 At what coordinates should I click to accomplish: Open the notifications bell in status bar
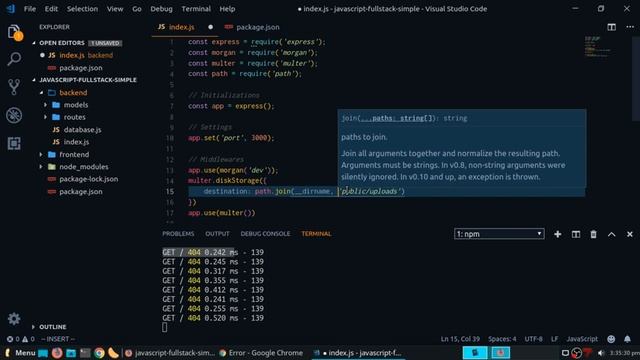627,339
